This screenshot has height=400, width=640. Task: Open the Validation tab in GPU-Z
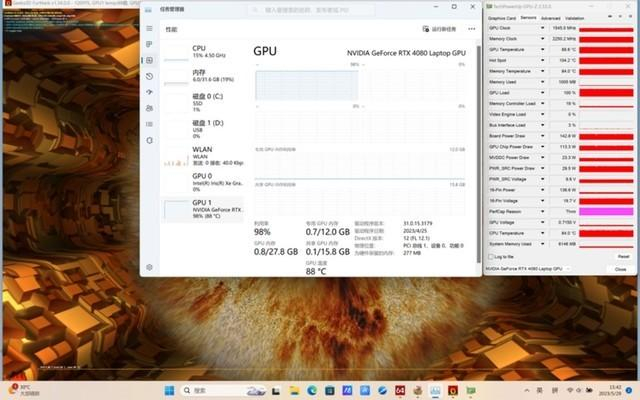point(575,18)
